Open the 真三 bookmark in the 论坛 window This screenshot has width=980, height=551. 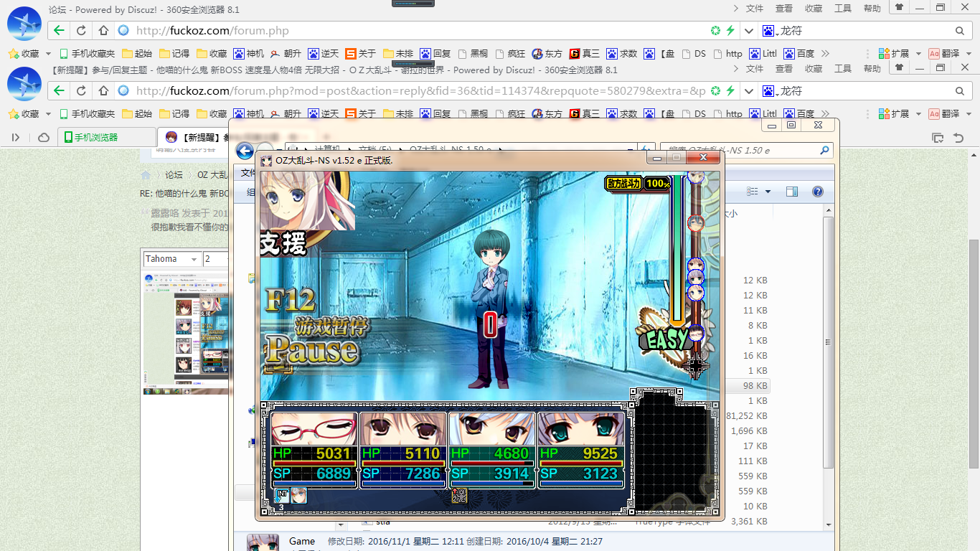(x=585, y=53)
